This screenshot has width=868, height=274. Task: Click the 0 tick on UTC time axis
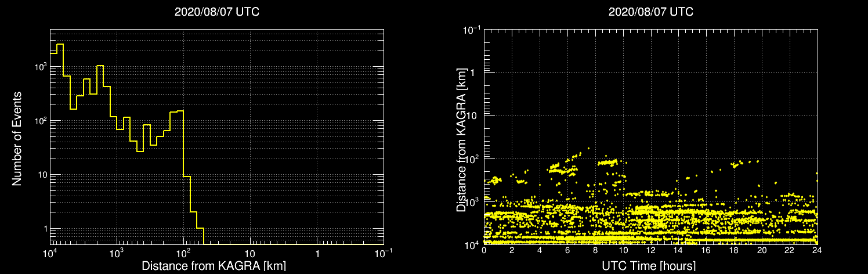(484, 251)
